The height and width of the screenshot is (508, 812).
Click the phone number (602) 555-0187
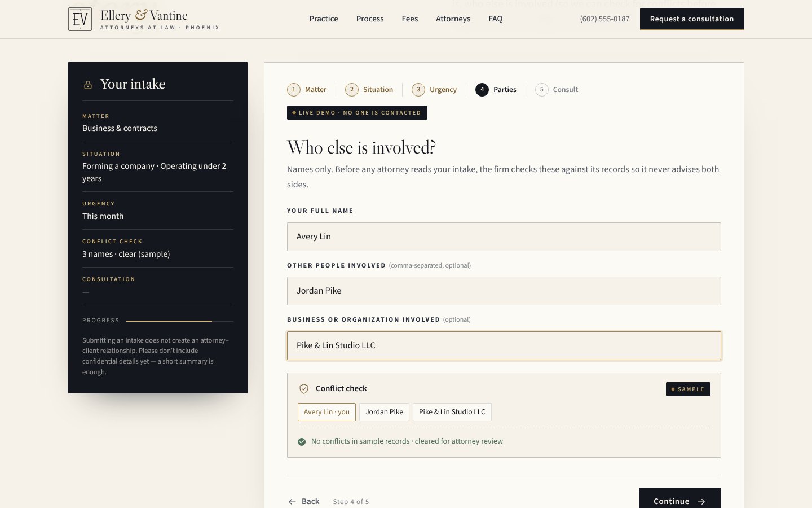pos(604,19)
